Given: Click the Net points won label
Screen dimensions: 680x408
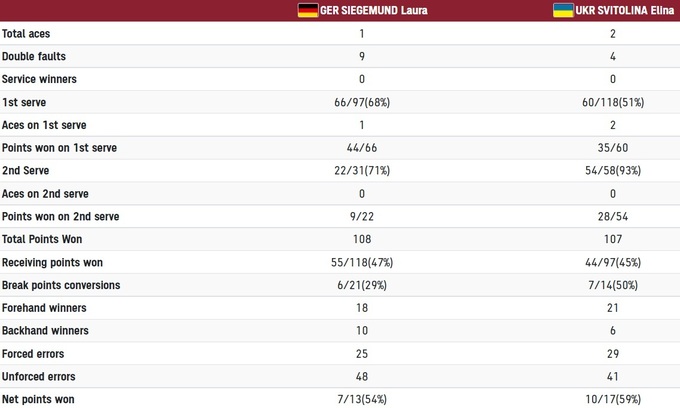Looking at the screenshot, I should [x=38, y=400].
